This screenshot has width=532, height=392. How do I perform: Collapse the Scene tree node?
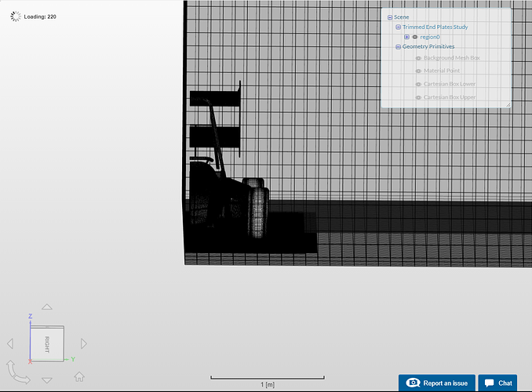click(x=390, y=17)
